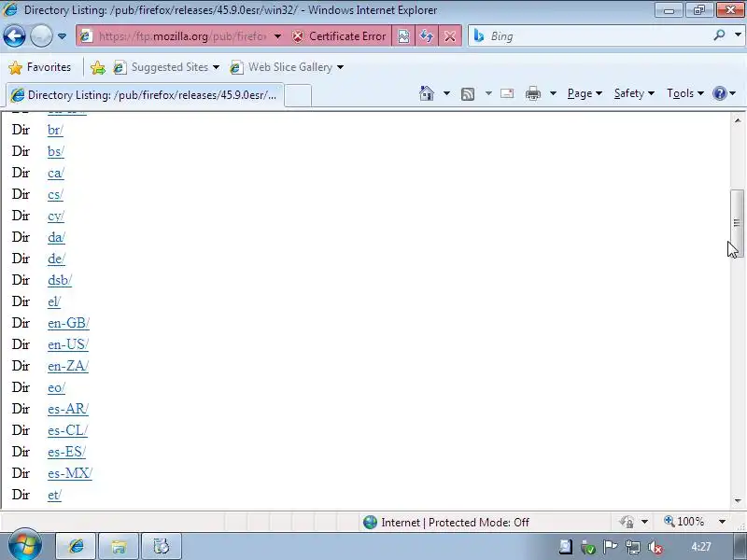Open the en-US/ directory link
This screenshot has width=747, height=560.
pyautogui.click(x=68, y=344)
